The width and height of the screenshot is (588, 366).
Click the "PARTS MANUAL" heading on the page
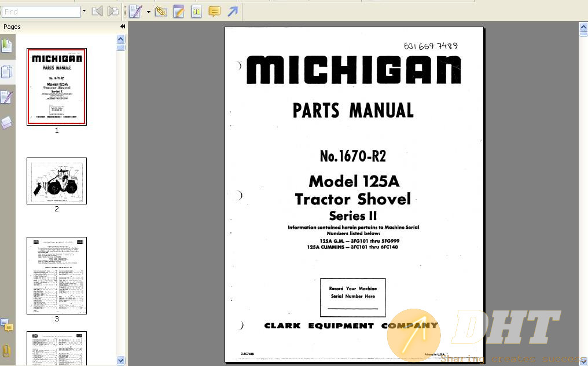pyautogui.click(x=353, y=111)
